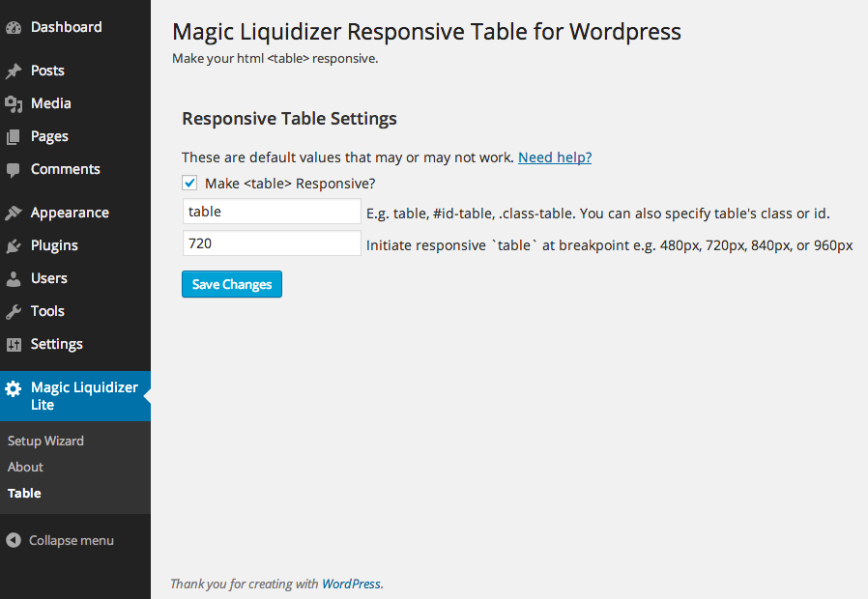This screenshot has width=868, height=599.
Task: Click the Pages icon in sidebar
Action: click(14, 136)
